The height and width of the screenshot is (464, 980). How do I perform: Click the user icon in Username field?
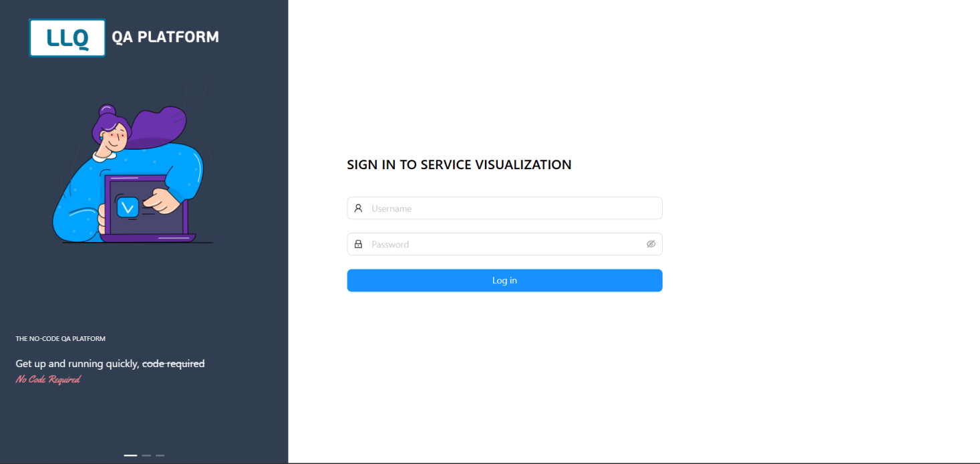pyautogui.click(x=358, y=208)
